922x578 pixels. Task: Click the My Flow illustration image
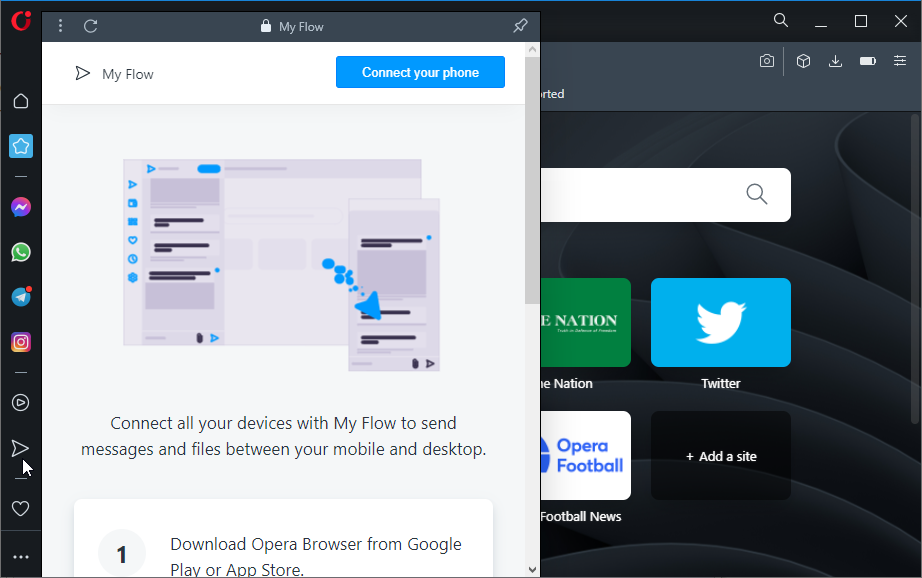point(282,265)
